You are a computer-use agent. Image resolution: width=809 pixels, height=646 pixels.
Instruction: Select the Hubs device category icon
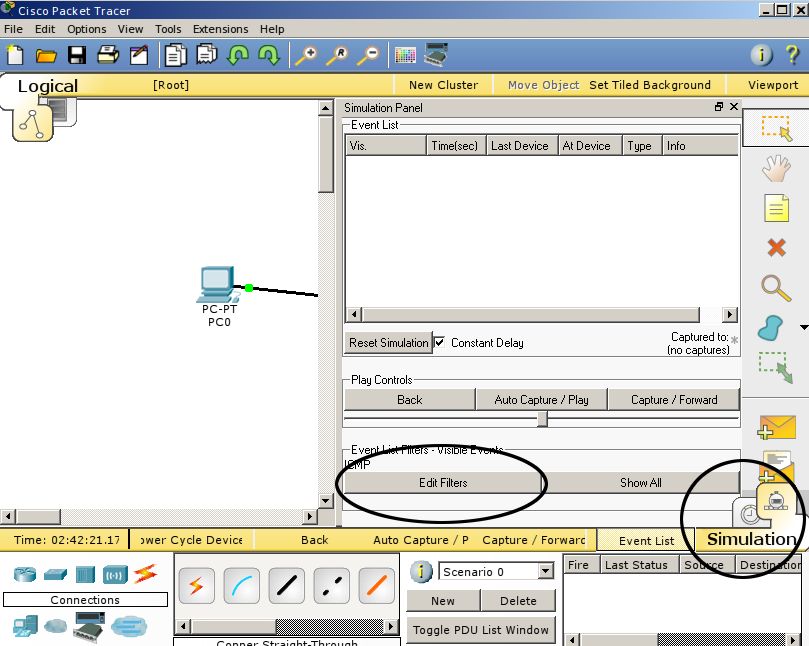[x=85, y=574]
